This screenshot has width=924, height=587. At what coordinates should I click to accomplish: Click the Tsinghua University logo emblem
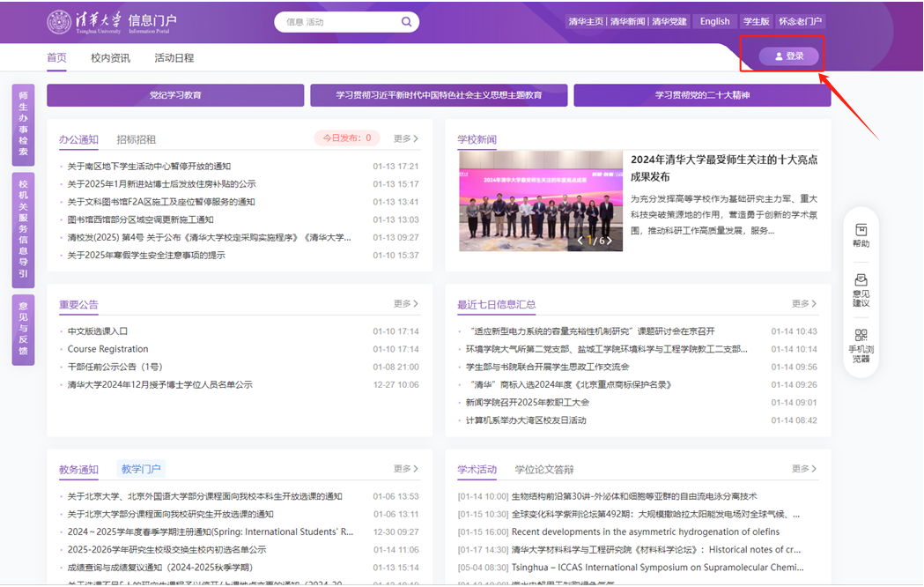59,22
